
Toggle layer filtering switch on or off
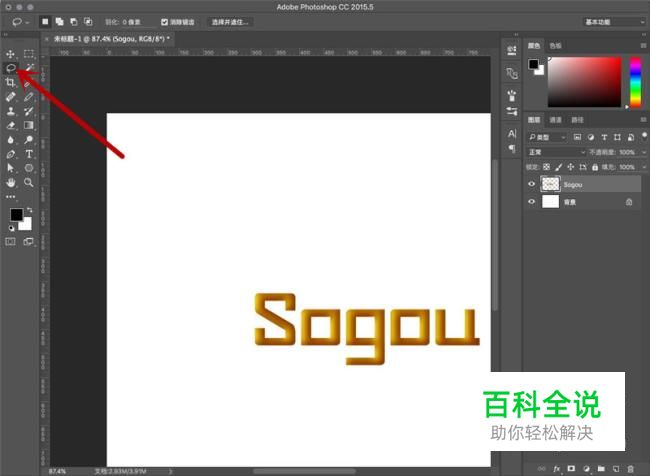(x=644, y=136)
